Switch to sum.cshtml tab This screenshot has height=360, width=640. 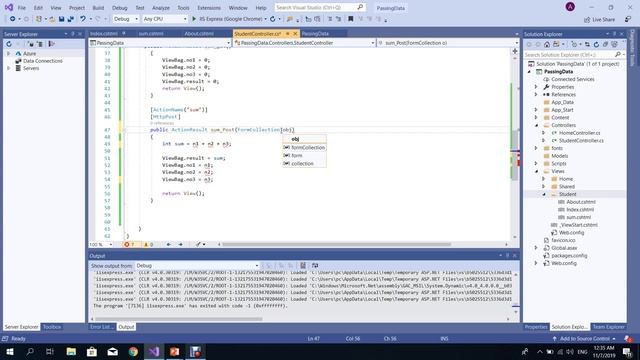pos(151,33)
